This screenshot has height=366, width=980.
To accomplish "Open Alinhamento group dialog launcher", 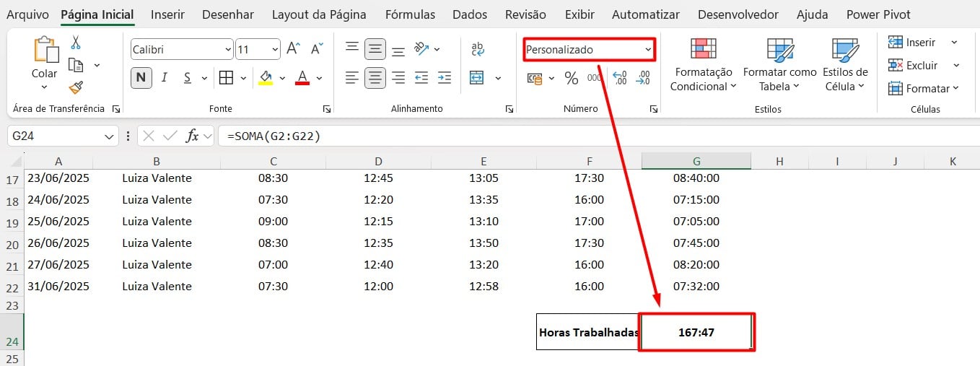I will 509,109.
